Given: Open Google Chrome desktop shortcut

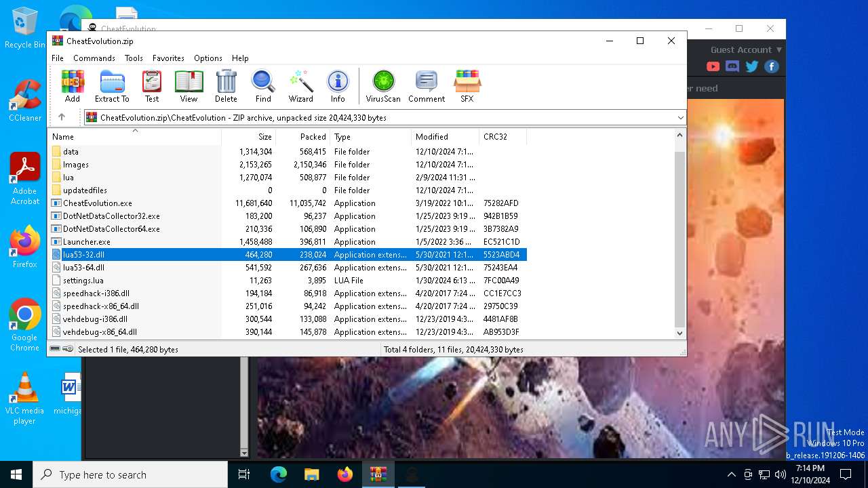Looking at the screenshot, I should 25,325.
